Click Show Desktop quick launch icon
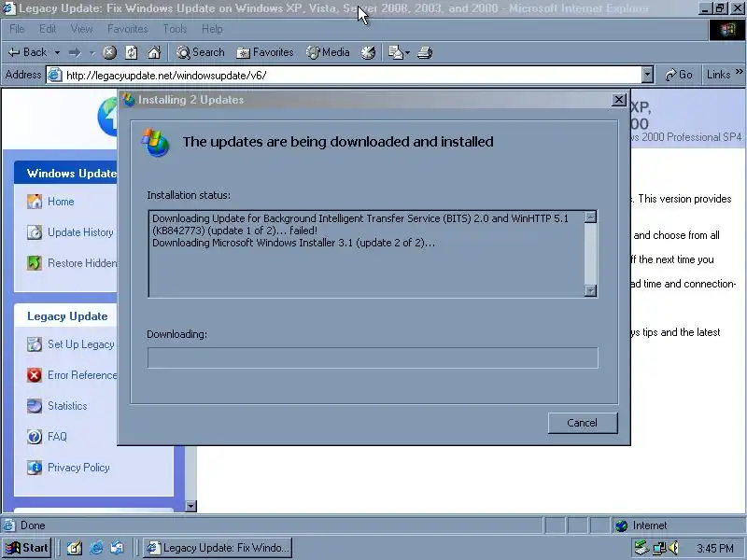 [x=75, y=548]
